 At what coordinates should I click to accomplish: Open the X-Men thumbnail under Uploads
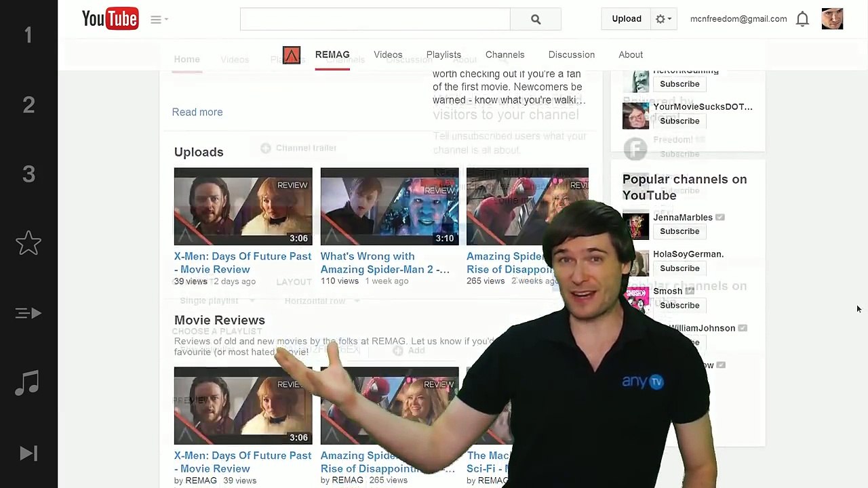pyautogui.click(x=243, y=207)
